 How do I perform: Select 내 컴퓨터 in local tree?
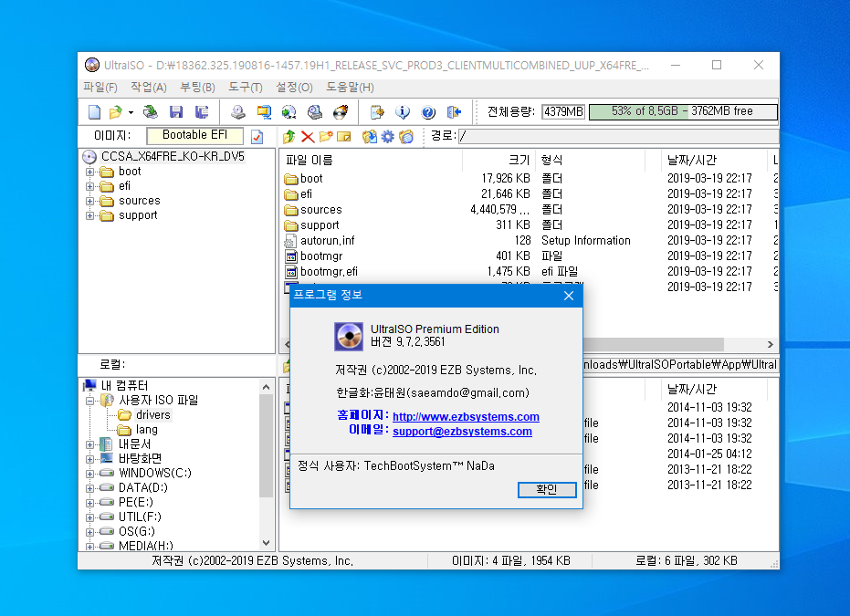click(124, 385)
